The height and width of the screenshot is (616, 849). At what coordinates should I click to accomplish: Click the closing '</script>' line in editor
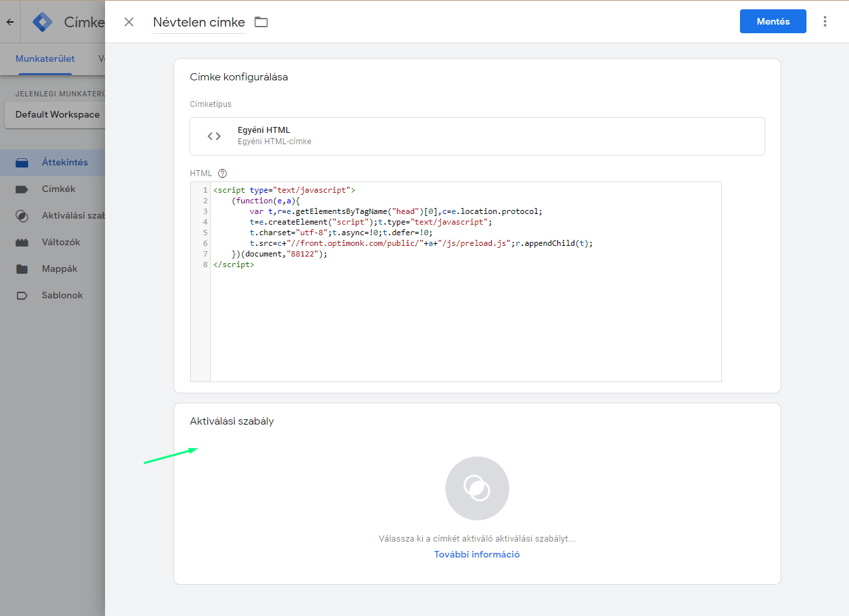234,264
